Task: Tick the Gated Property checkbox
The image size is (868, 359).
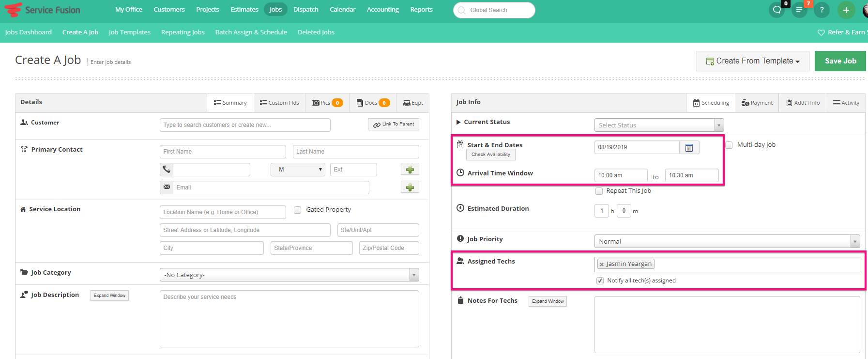Action: (298, 210)
